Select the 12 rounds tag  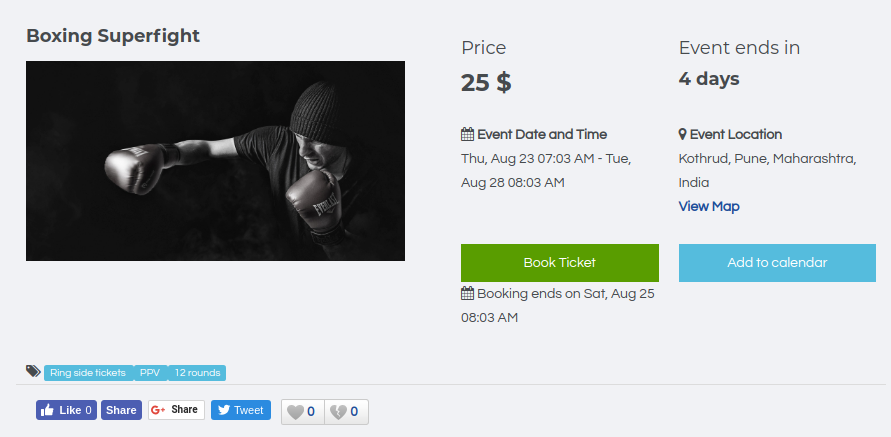(x=197, y=373)
